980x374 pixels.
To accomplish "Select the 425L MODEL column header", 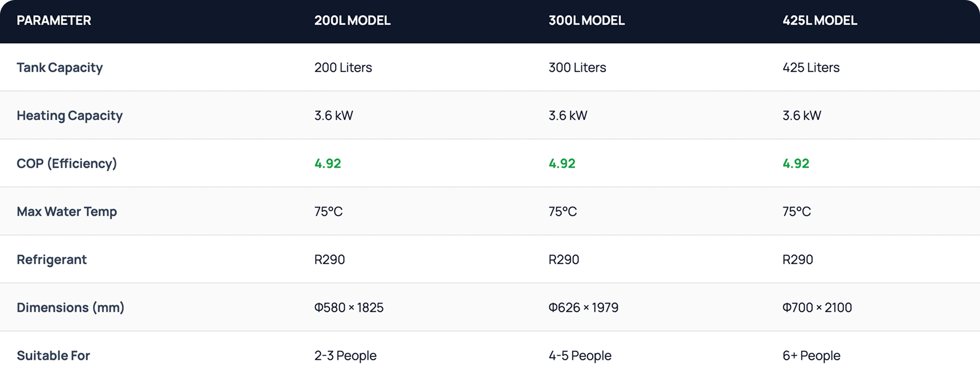I will click(820, 21).
